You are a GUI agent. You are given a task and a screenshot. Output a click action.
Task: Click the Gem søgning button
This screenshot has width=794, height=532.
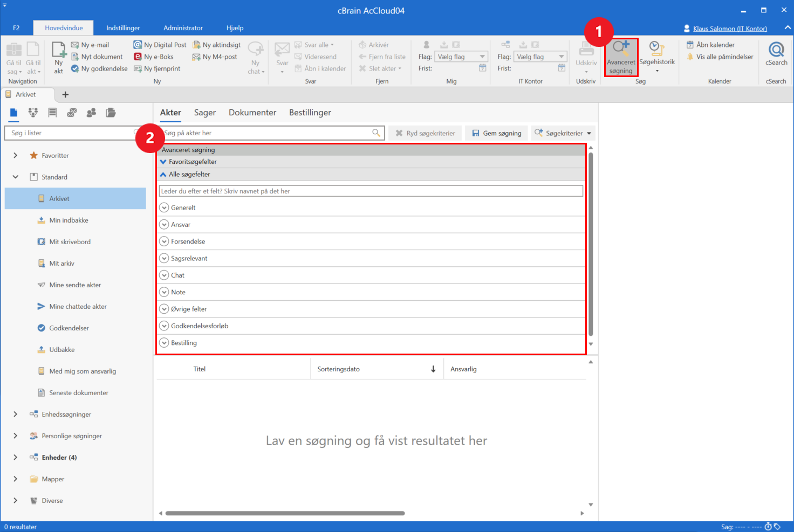[x=496, y=133]
